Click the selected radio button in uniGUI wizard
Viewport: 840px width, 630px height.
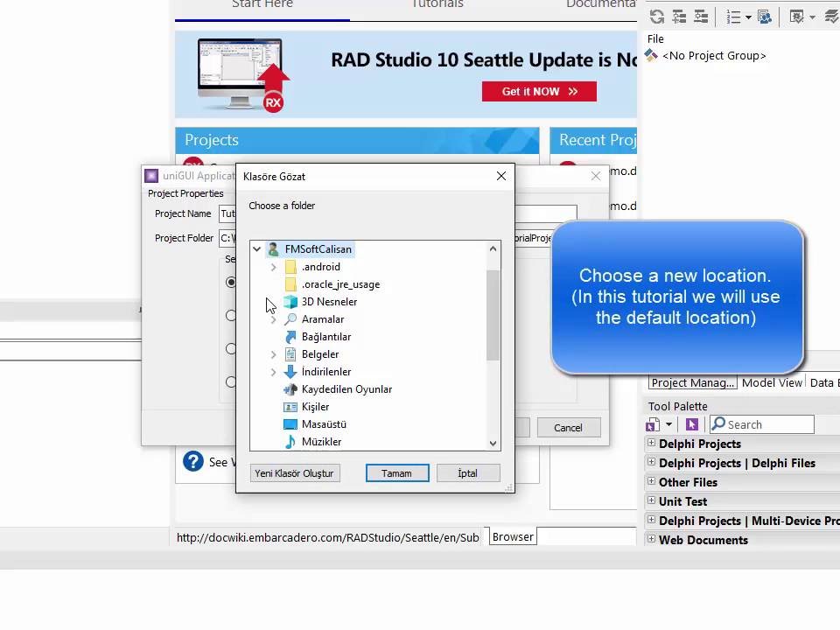click(231, 282)
